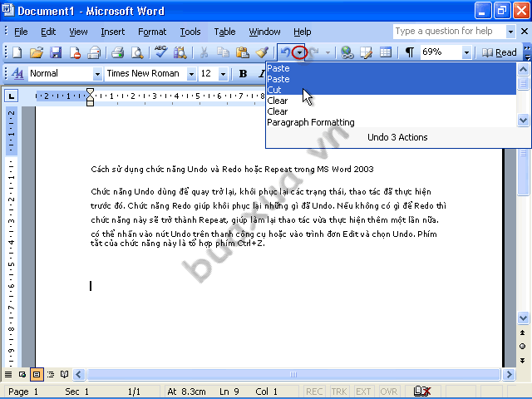Click the tab stop selector on ruler

[11, 96]
